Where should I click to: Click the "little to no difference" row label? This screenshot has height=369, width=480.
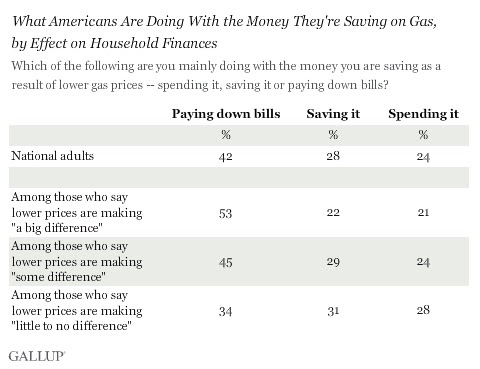(x=77, y=311)
